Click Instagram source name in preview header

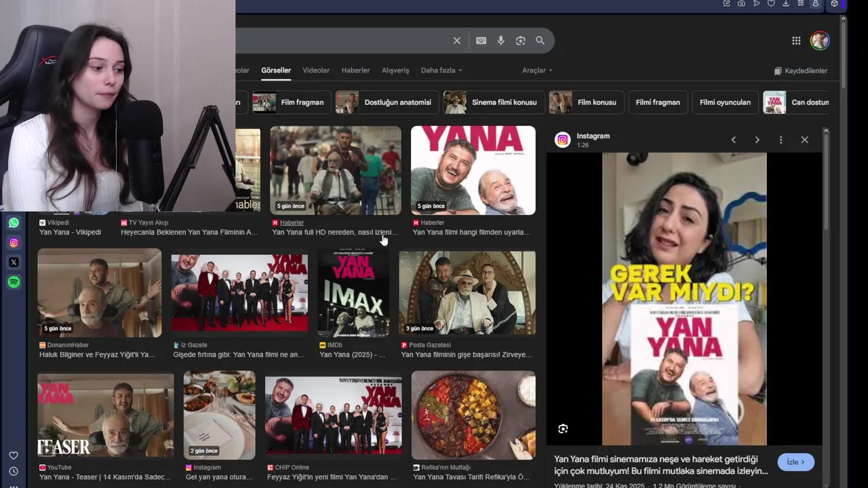point(593,136)
